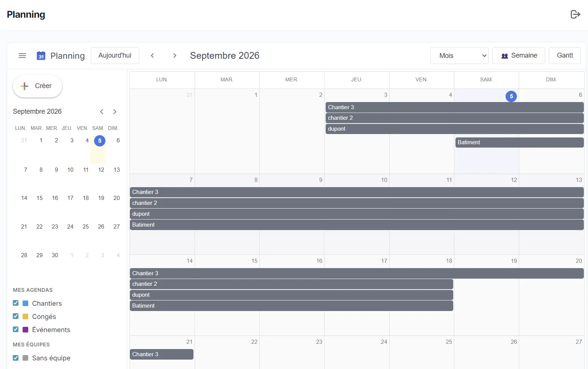Screen dimensions: 588x369
Task: Click the gray Sans équipe color swatch
Action: click(x=26, y=358)
